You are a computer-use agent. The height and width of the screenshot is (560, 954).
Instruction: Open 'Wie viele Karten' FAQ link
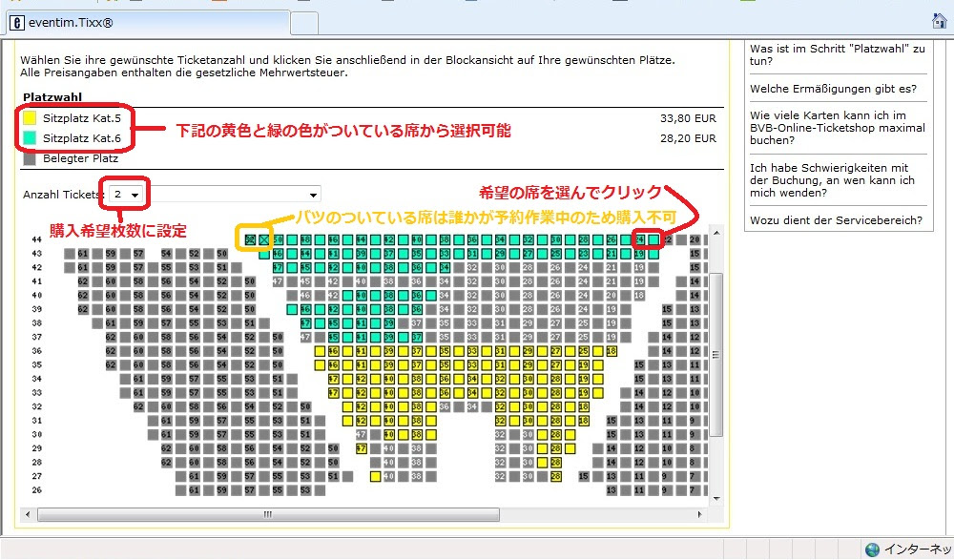point(838,128)
